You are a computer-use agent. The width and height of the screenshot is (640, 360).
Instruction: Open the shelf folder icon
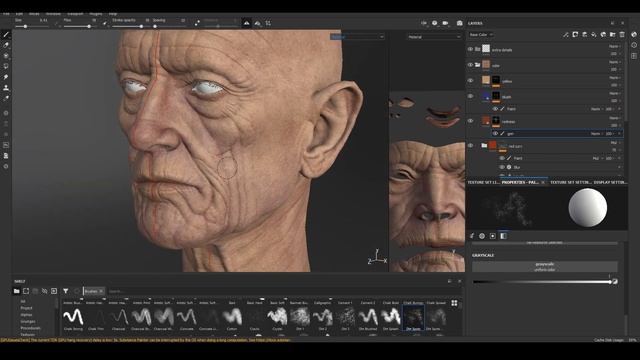[x=17, y=291]
